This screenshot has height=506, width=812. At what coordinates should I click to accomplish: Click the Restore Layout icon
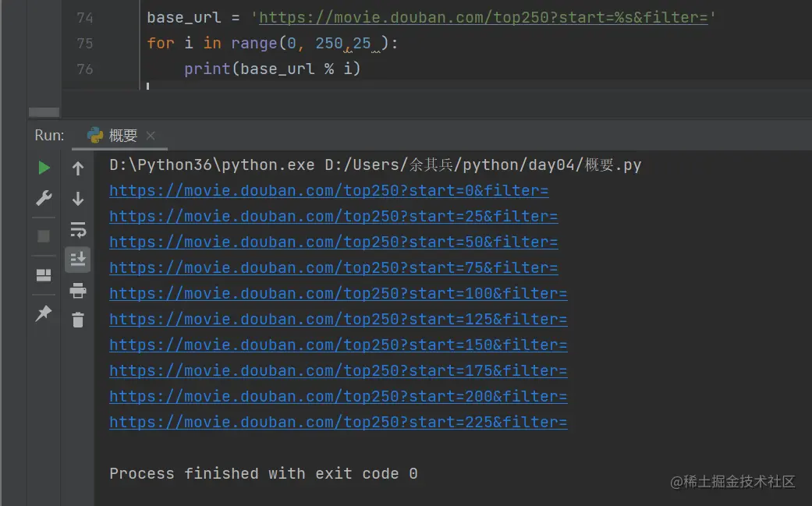[x=44, y=274]
